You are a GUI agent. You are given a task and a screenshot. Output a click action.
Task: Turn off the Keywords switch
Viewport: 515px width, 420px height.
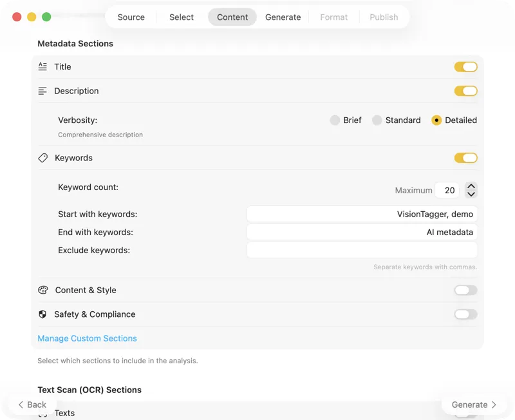465,158
